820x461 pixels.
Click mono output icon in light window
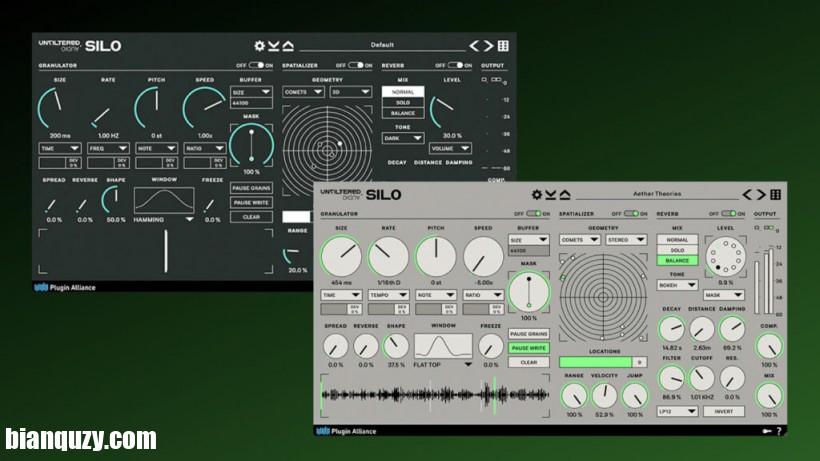(757, 228)
